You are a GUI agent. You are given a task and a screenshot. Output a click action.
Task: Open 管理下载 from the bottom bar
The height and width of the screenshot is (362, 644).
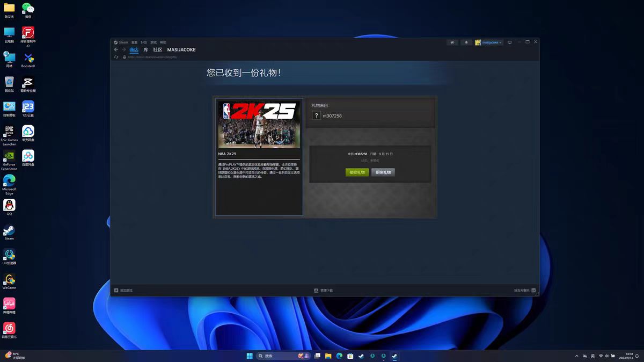(324, 290)
